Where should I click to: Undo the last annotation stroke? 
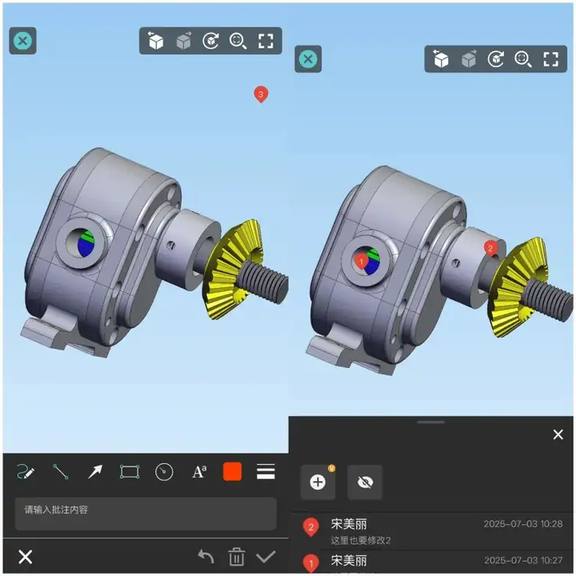(x=206, y=557)
